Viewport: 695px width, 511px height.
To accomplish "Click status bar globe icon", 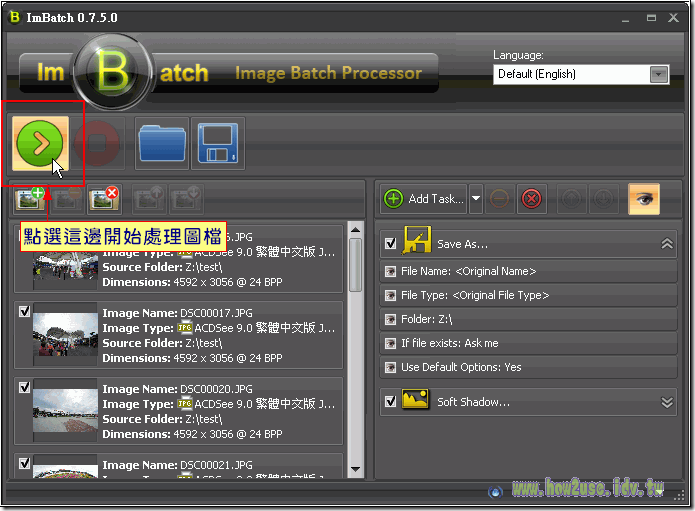I will (x=495, y=491).
